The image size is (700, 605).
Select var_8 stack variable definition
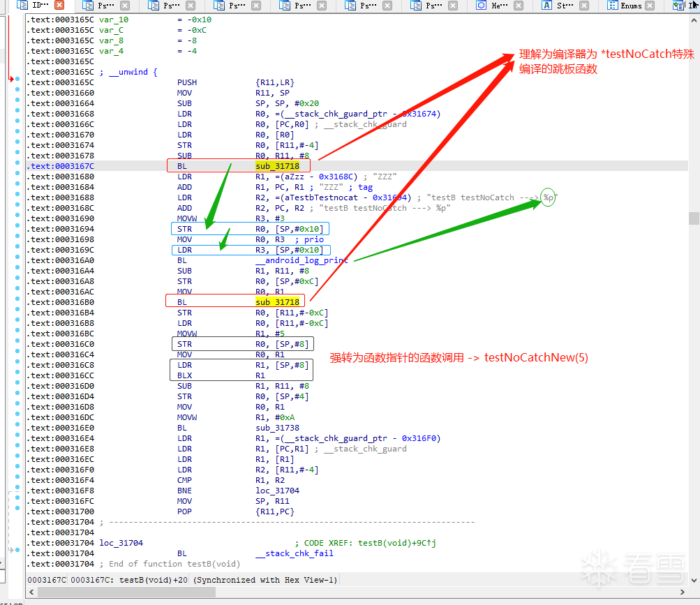pyautogui.click(x=111, y=40)
